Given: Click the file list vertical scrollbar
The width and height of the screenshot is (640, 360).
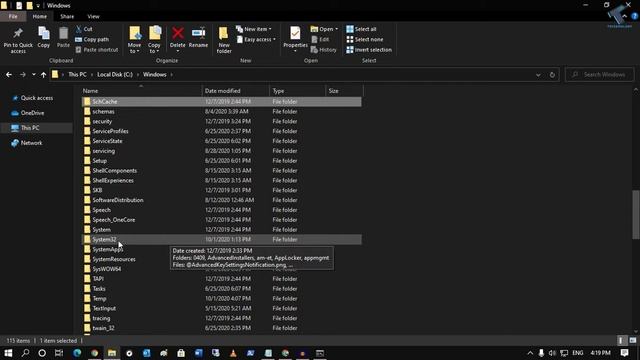Looking at the screenshot, I should point(636,215).
